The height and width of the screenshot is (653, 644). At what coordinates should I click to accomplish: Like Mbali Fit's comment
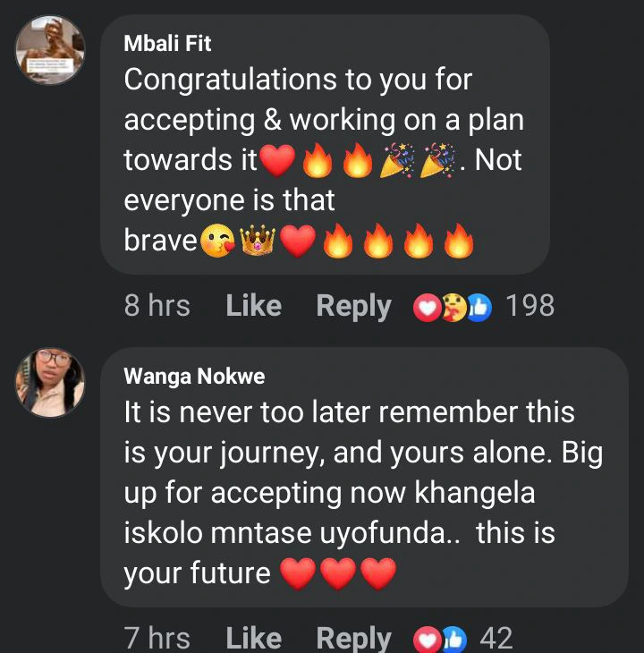253,306
